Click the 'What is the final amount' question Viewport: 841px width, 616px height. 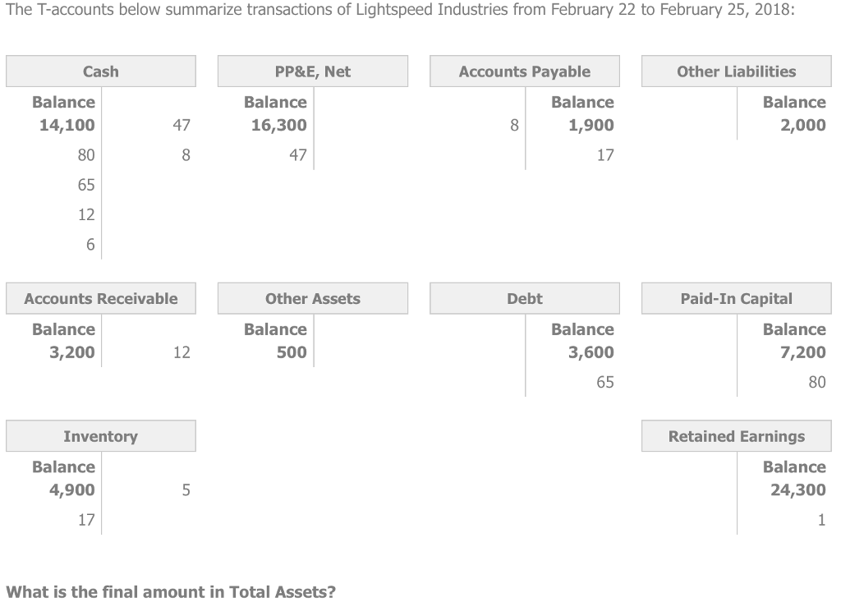click(x=171, y=592)
